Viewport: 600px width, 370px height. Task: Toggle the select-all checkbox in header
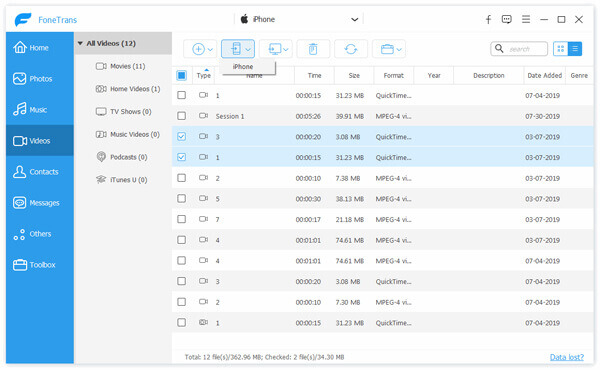(x=181, y=75)
